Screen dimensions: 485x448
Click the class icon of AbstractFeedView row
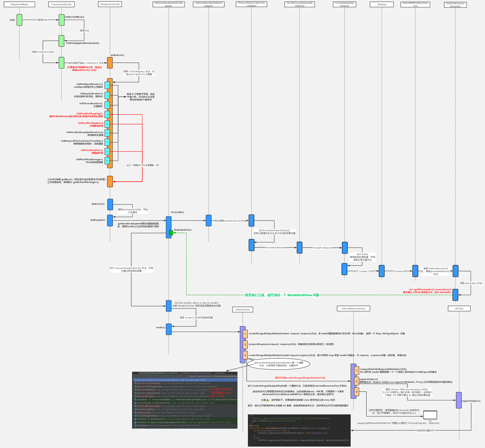pyautogui.click(x=135, y=380)
